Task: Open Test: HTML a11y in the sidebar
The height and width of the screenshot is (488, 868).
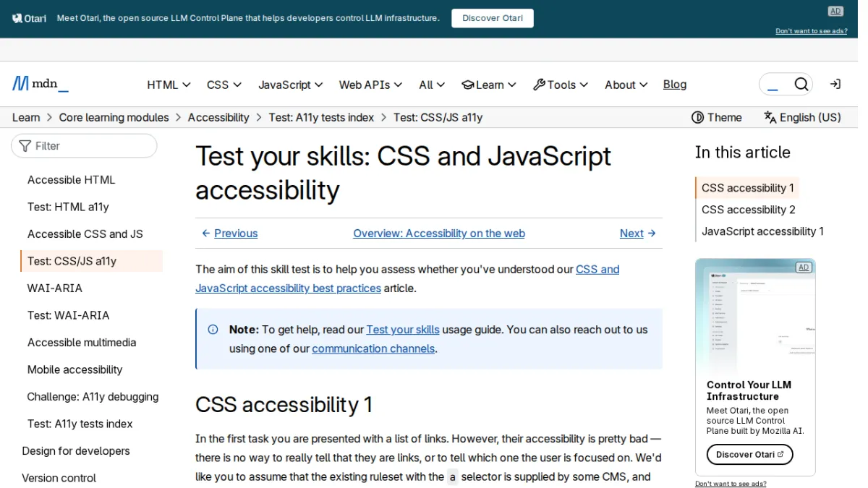Action: 68,207
